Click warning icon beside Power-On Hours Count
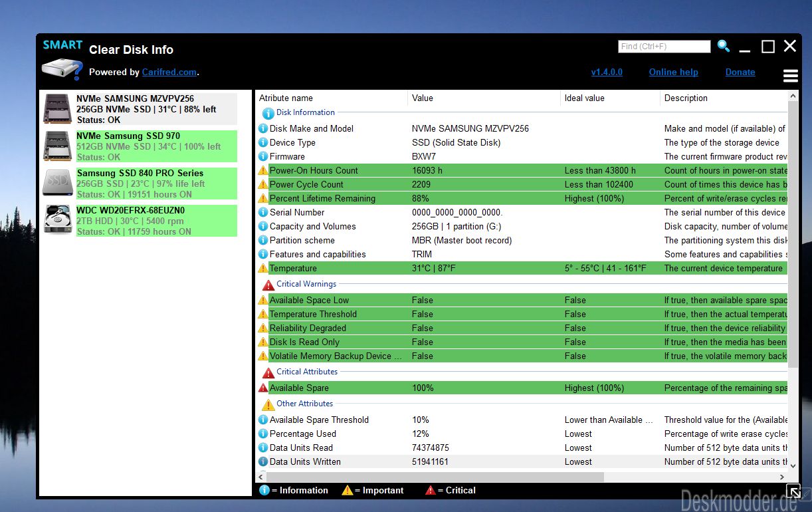The image size is (812, 512). click(x=263, y=170)
